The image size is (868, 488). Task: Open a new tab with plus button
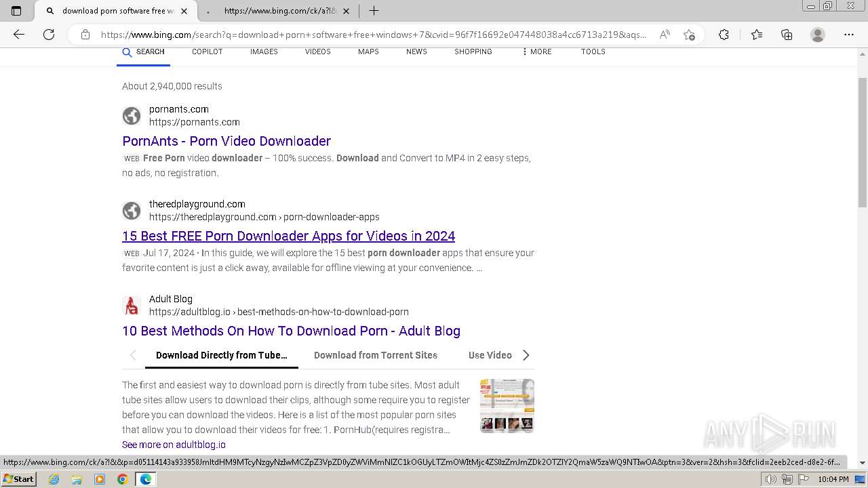[374, 11]
